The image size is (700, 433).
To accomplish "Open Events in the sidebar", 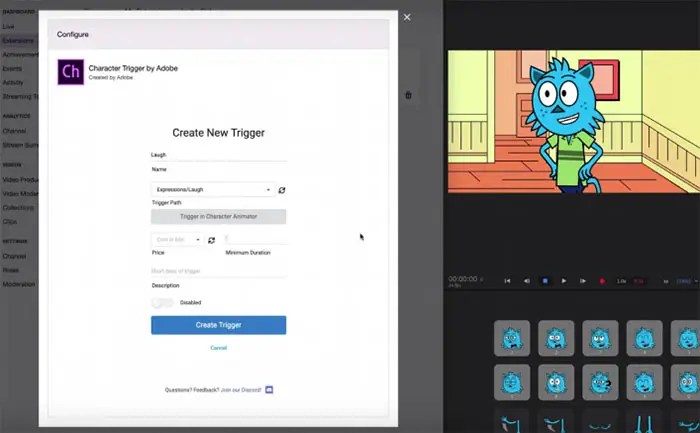I will (x=12, y=69).
